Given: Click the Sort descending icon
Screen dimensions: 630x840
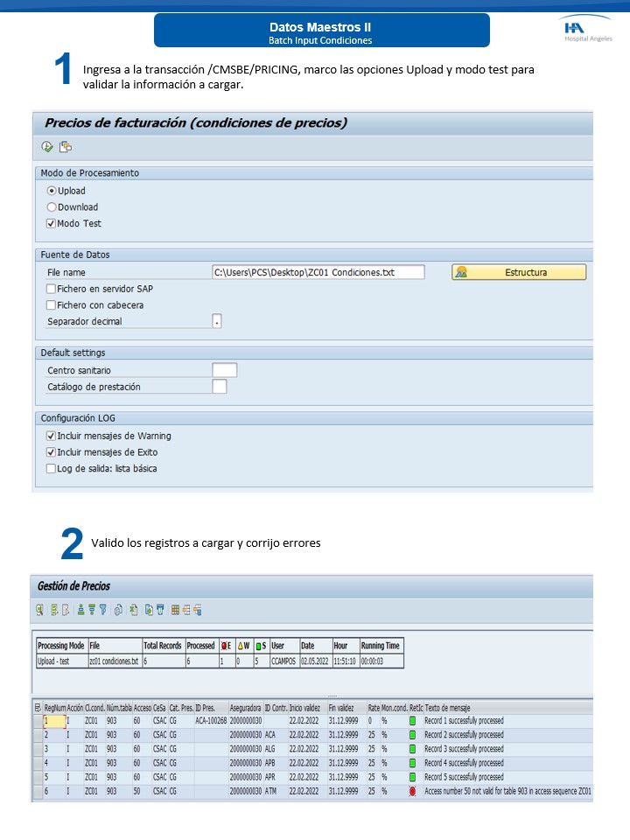Looking at the screenshot, I should 91,610.
